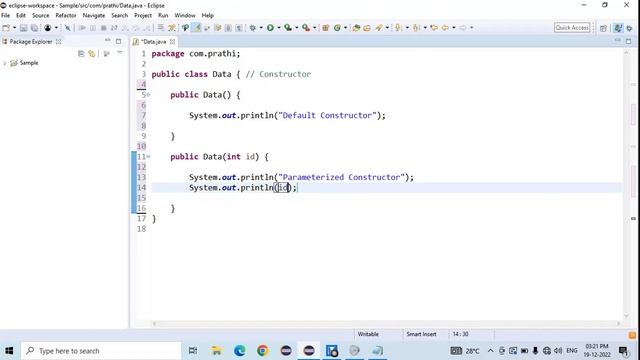The height and width of the screenshot is (360, 640).
Task: Run the program with green Run button
Action: click(x=270, y=28)
